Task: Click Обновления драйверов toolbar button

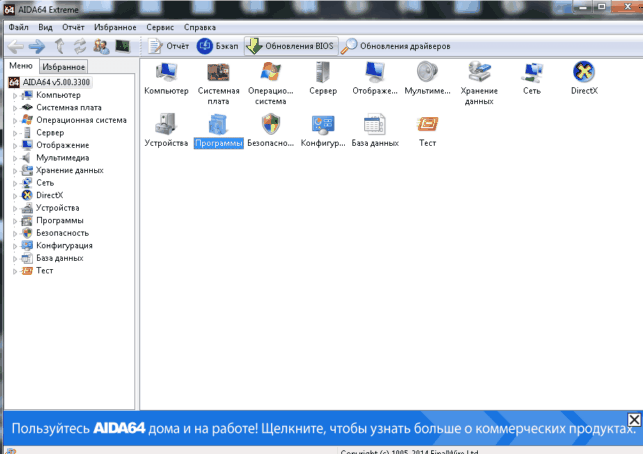Action: (x=396, y=46)
